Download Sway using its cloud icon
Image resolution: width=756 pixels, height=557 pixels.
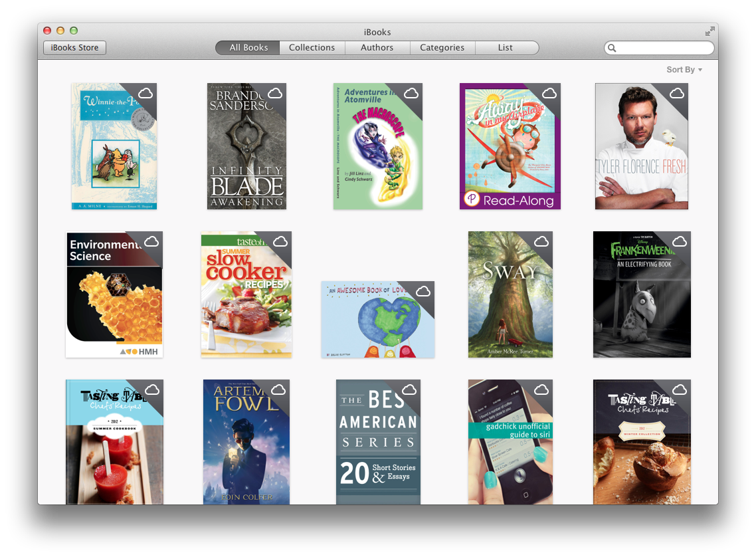click(541, 242)
